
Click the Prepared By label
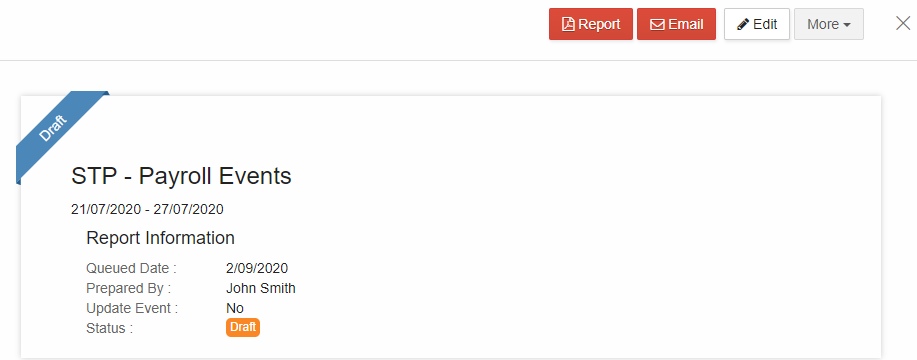[x=129, y=288]
